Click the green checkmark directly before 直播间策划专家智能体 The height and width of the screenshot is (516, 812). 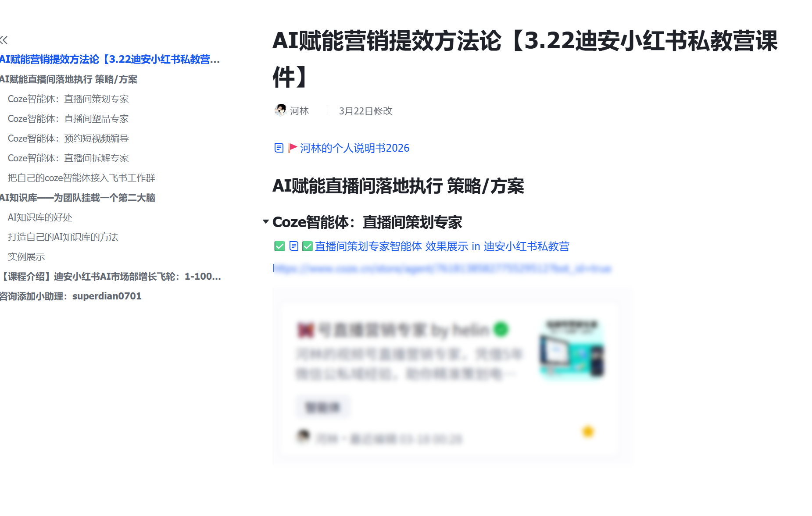[308, 246]
